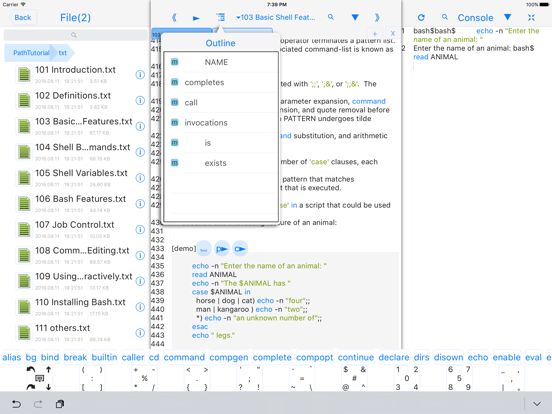Expand the Console to fullscreen
This screenshot has width=552, height=414.
531,17
